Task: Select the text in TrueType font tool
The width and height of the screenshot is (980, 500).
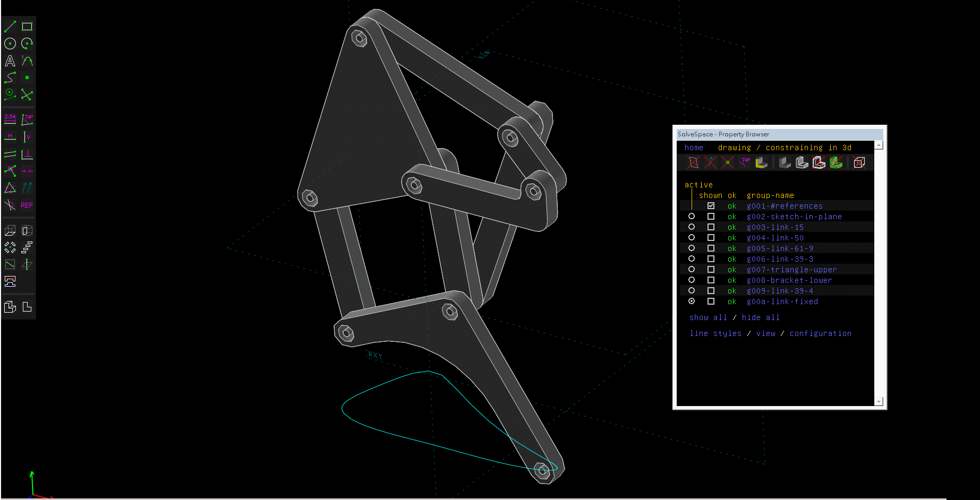Action: [10, 61]
